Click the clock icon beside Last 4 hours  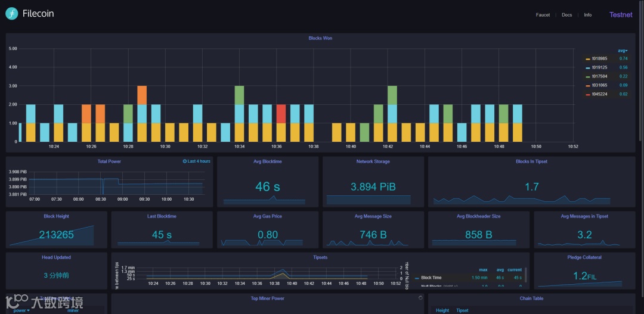click(x=185, y=161)
